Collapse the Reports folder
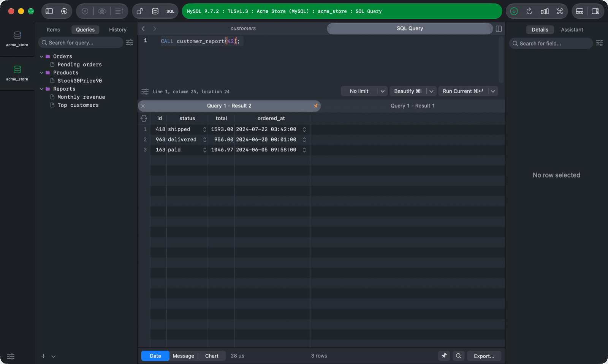Screen dimensions: 608x364 42,89
